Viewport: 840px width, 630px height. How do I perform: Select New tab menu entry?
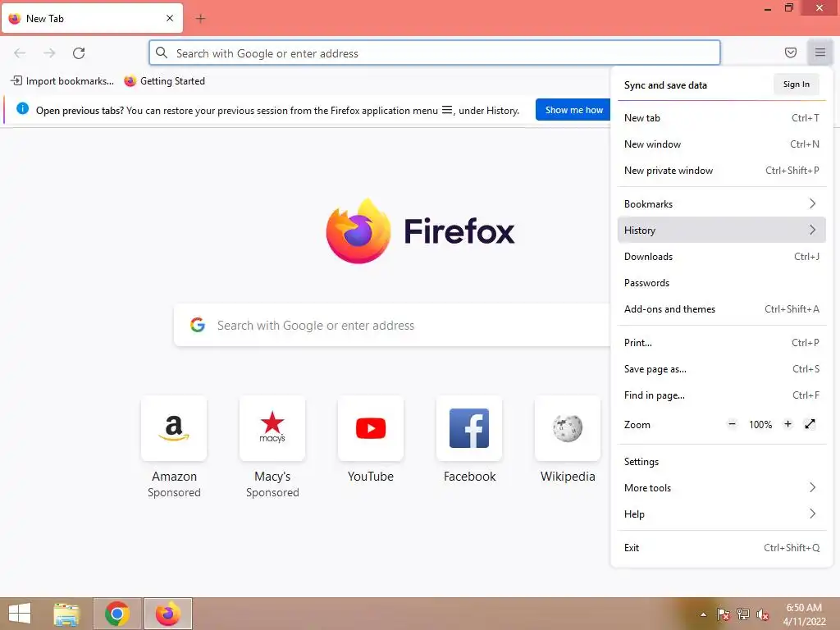pyautogui.click(x=722, y=118)
